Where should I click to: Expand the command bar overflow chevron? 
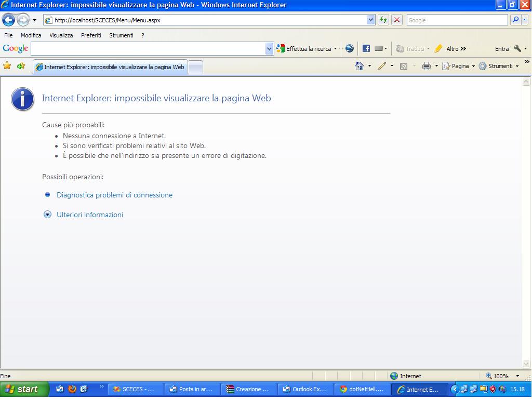(527, 62)
